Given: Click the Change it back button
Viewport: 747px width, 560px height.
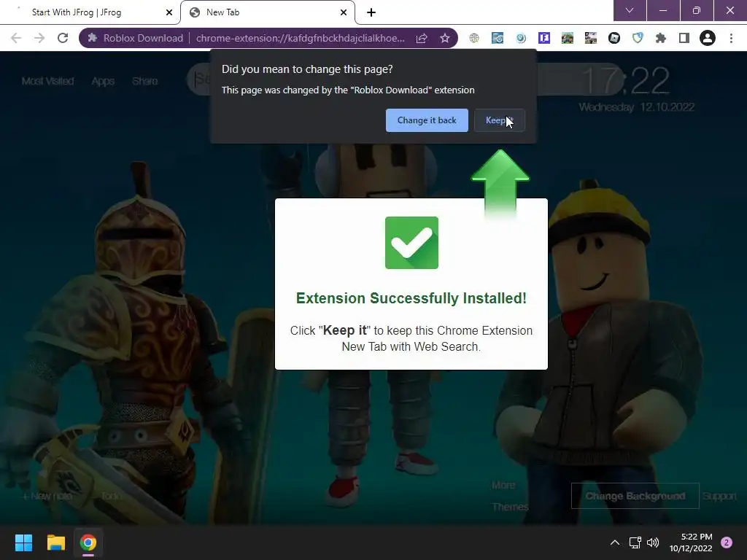Looking at the screenshot, I should tap(427, 120).
